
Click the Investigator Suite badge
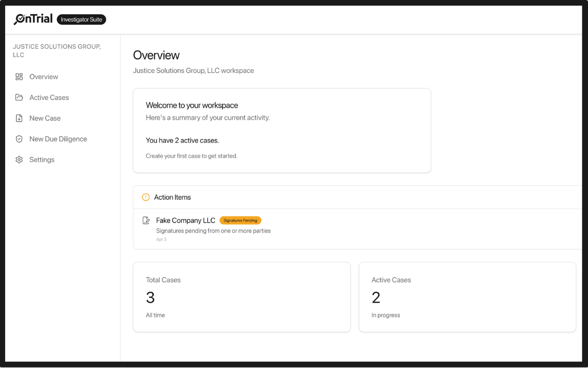coord(81,19)
